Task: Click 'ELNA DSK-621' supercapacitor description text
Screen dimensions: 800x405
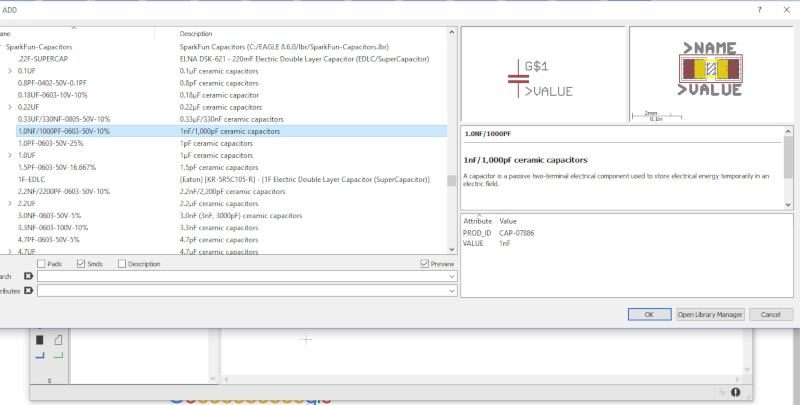Action: tap(304, 59)
